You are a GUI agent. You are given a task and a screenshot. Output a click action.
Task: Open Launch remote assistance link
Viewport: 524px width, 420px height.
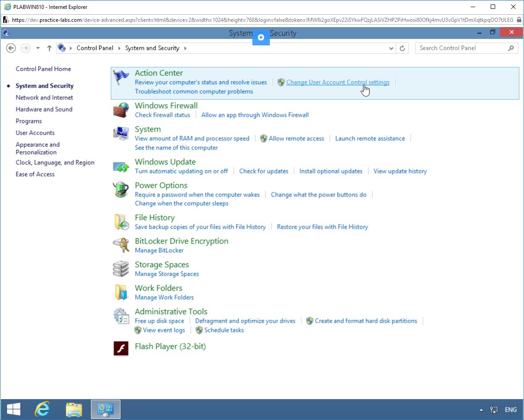[370, 138]
